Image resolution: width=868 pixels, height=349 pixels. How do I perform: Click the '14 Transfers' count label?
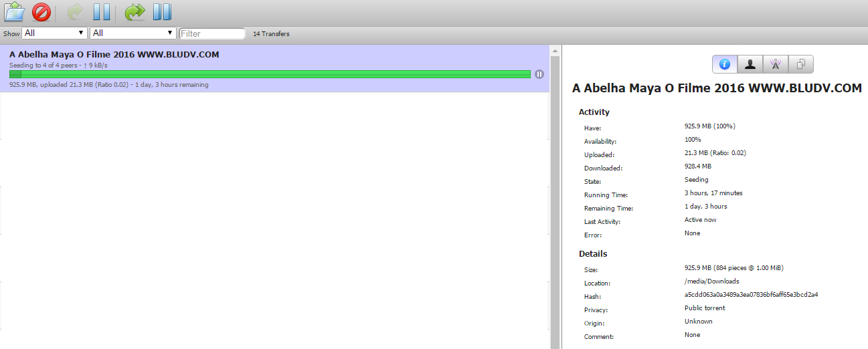tap(271, 33)
